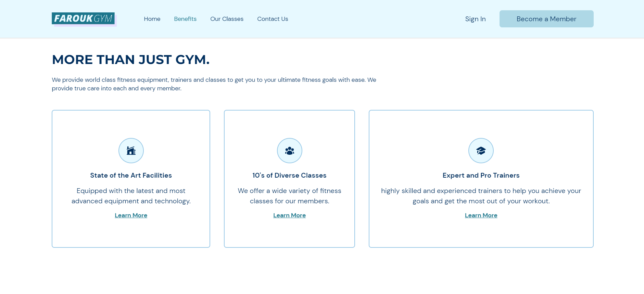Open Learn More under State of the Art Facilities
This screenshot has height=294, width=644.
tap(131, 215)
